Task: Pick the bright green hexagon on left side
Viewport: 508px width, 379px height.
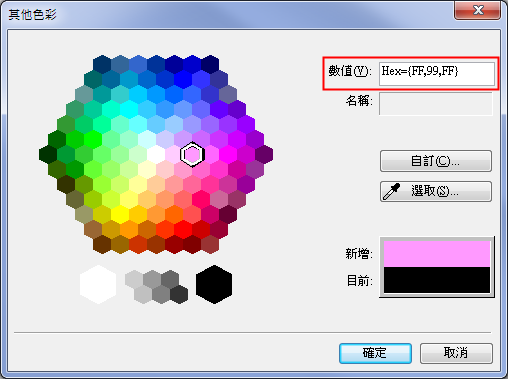Action: pos(93,139)
